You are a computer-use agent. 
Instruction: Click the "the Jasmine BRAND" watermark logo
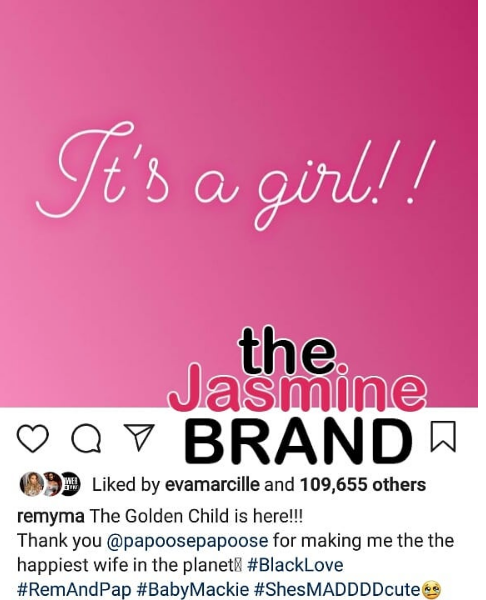click(x=298, y=396)
